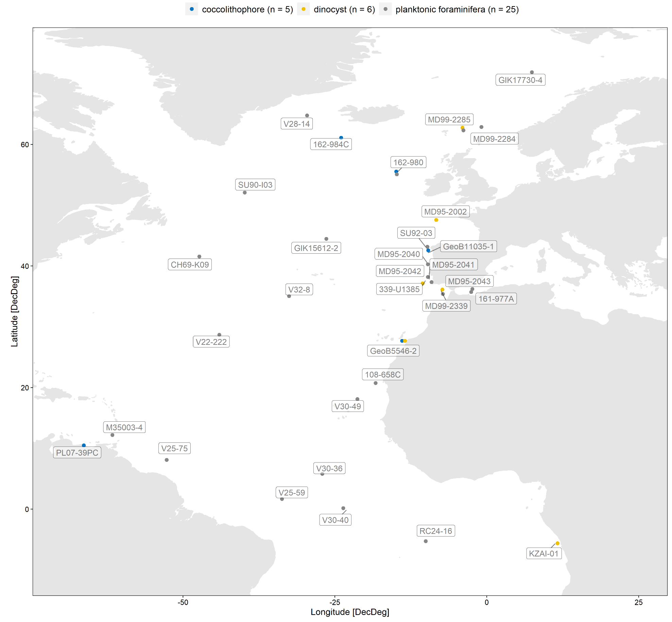Click the gray point below V25-75 label
Viewport: 672px width, 622px height.
click(167, 460)
